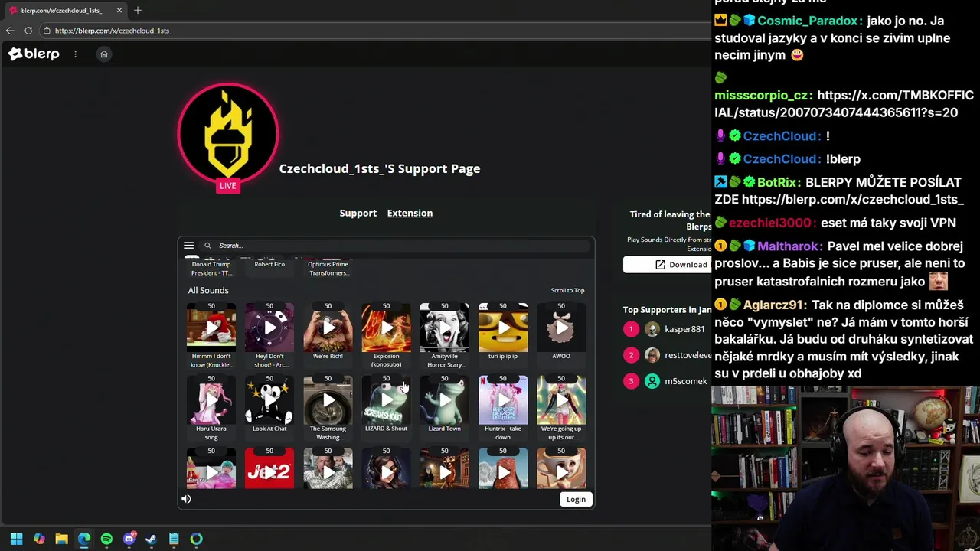The width and height of the screenshot is (980, 551).
Task: Open top supporter m5scomek
Action: coord(685,381)
